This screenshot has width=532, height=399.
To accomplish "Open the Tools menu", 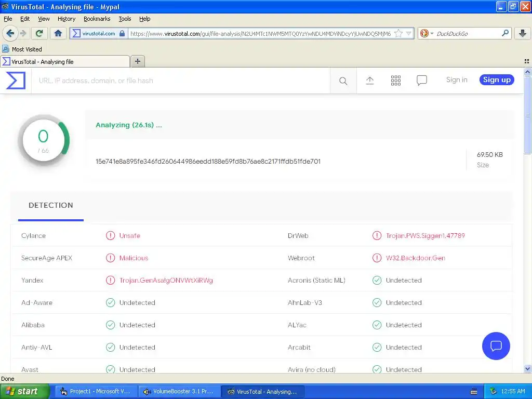I will click(x=125, y=19).
